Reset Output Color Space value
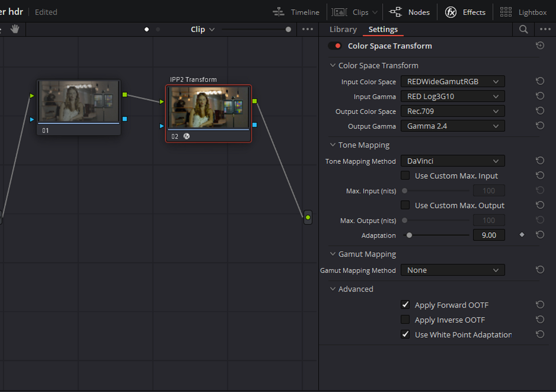Image resolution: width=556 pixels, height=392 pixels. [x=540, y=111]
